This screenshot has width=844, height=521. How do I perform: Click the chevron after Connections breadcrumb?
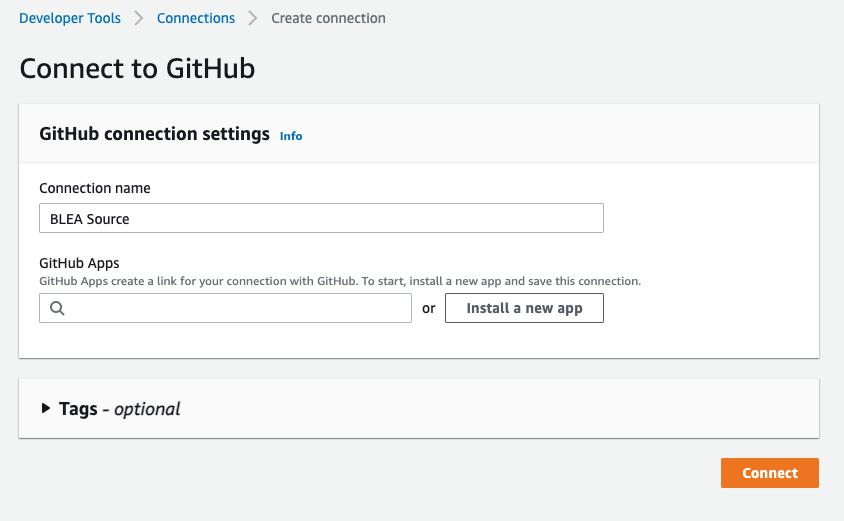click(x=253, y=18)
